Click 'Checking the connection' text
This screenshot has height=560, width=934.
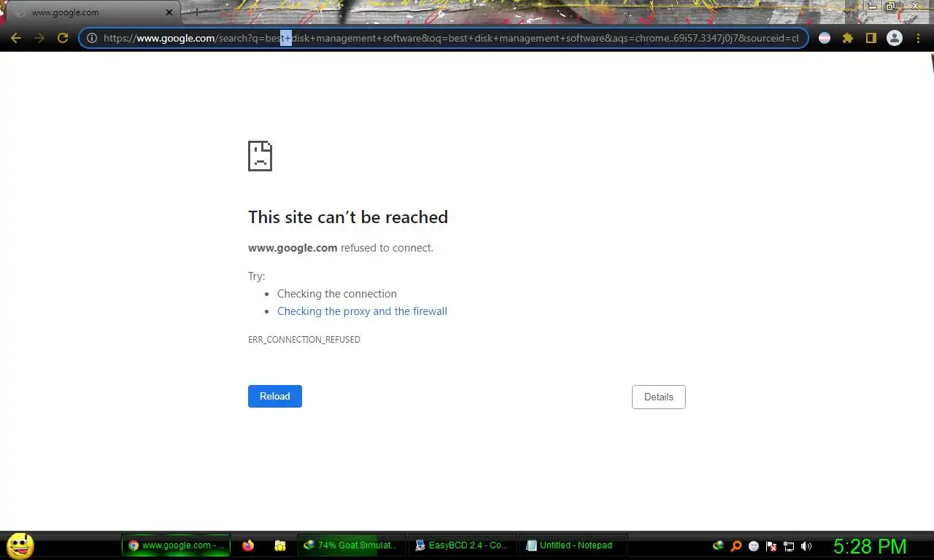click(x=337, y=294)
